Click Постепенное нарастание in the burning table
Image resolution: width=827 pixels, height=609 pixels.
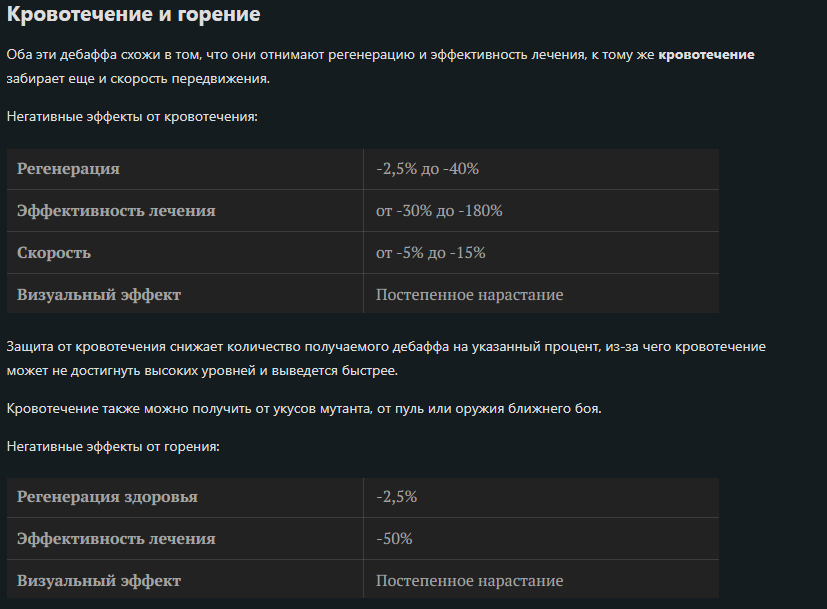(469, 581)
